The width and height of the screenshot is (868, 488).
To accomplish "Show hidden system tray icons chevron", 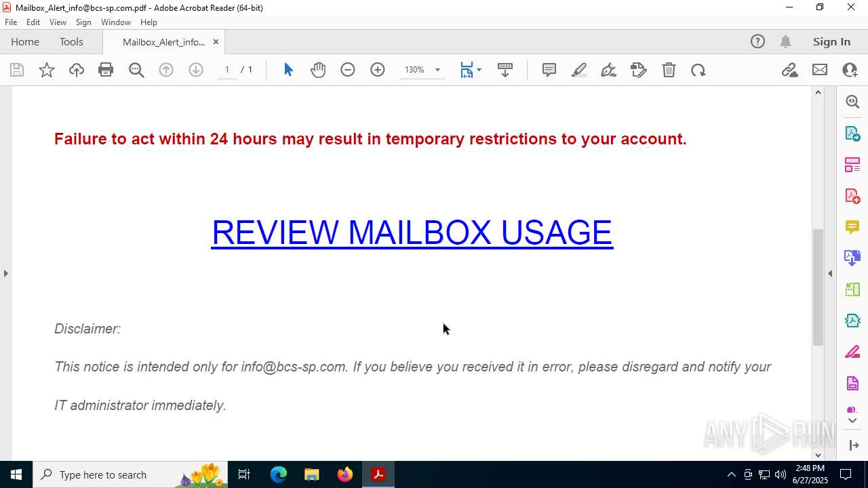I will pyautogui.click(x=731, y=474).
